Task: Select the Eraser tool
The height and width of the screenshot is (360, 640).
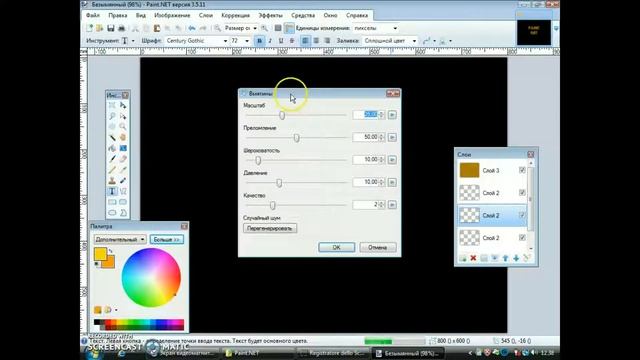Action: pyautogui.click(x=123, y=159)
